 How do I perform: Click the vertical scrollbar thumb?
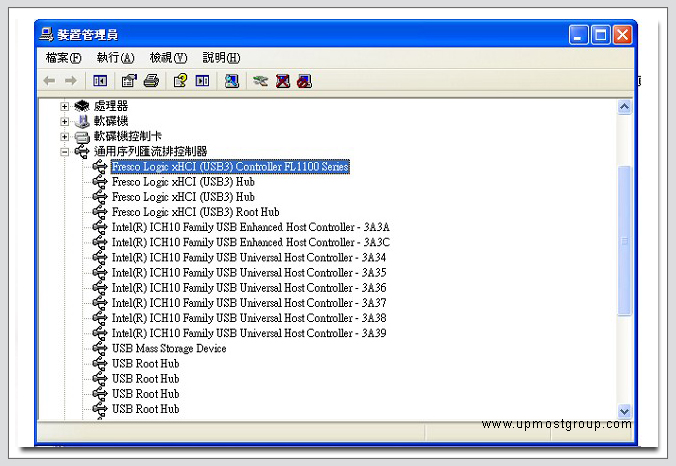(624, 241)
